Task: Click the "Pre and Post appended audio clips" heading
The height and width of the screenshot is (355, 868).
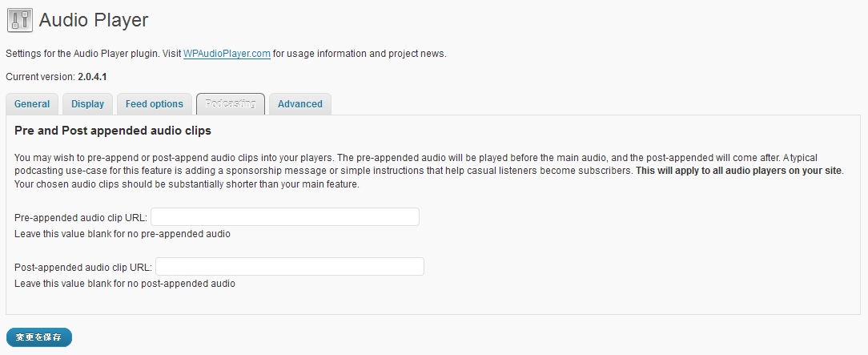Action: click(x=113, y=130)
